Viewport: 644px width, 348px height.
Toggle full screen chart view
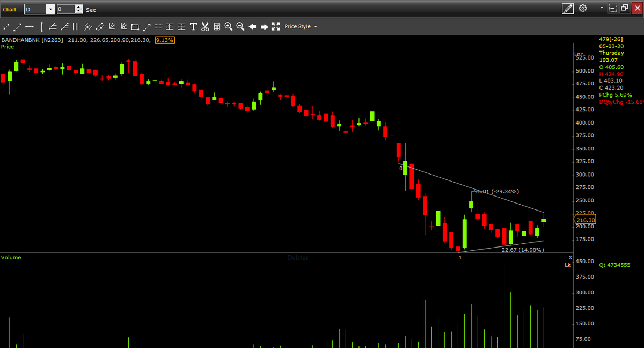point(276,26)
